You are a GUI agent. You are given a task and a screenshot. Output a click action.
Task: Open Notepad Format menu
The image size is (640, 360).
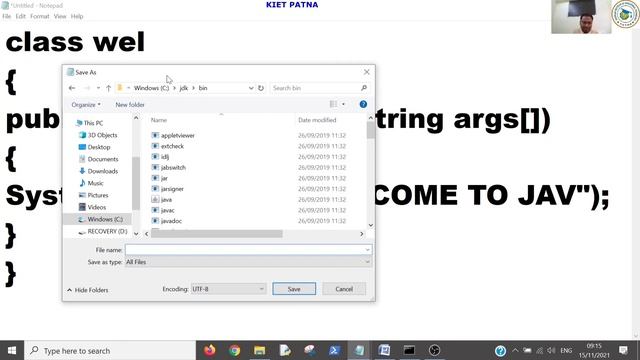coord(40,16)
